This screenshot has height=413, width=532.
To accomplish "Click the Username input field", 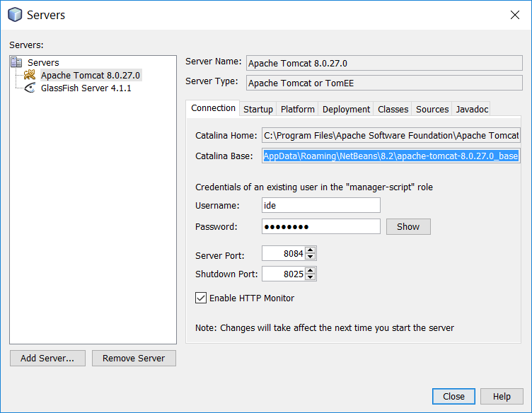I will (x=321, y=206).
